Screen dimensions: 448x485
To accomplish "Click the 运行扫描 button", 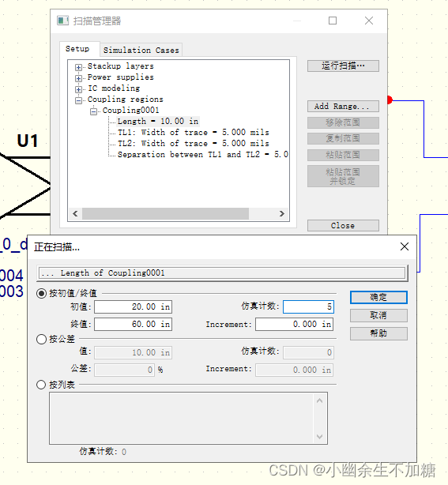I will 343,66.
